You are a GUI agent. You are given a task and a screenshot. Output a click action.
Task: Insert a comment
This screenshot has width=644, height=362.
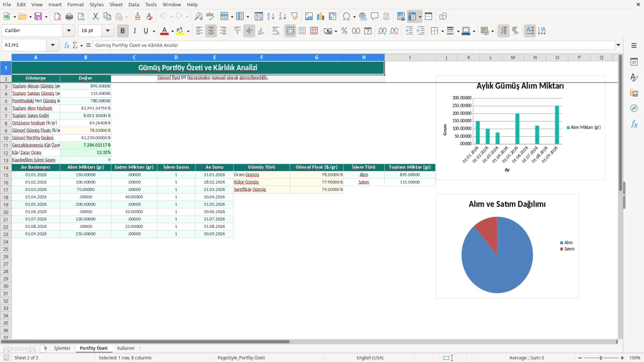375,17
